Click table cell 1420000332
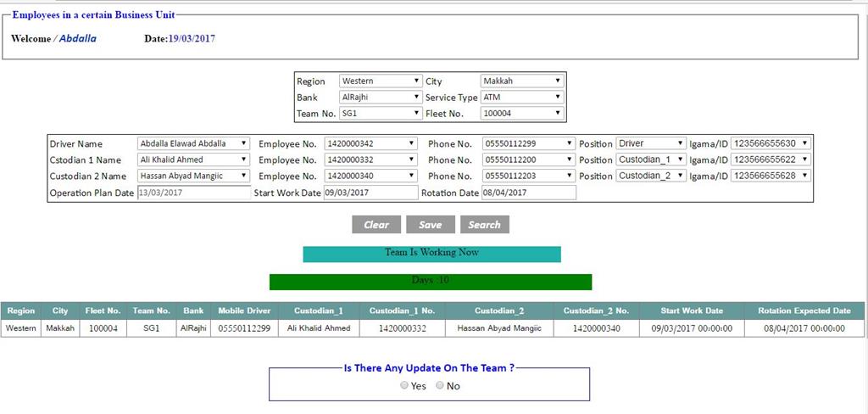This screenshot has width=868, height=414. [x=403, y=328]
